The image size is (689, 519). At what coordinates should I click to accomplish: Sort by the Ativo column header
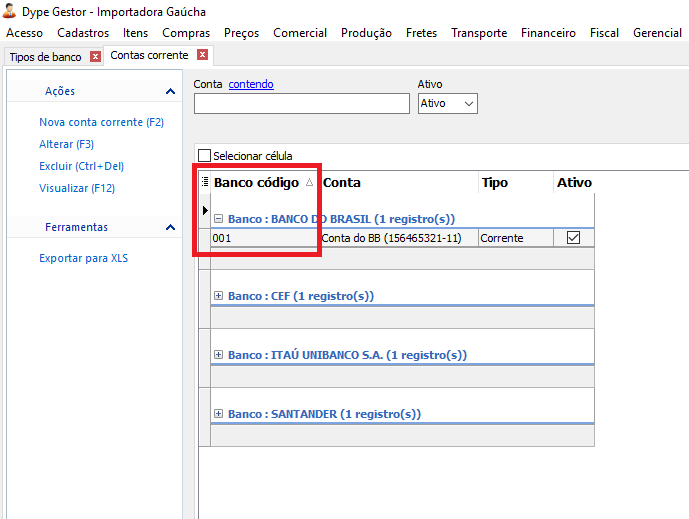coord(574,182)
